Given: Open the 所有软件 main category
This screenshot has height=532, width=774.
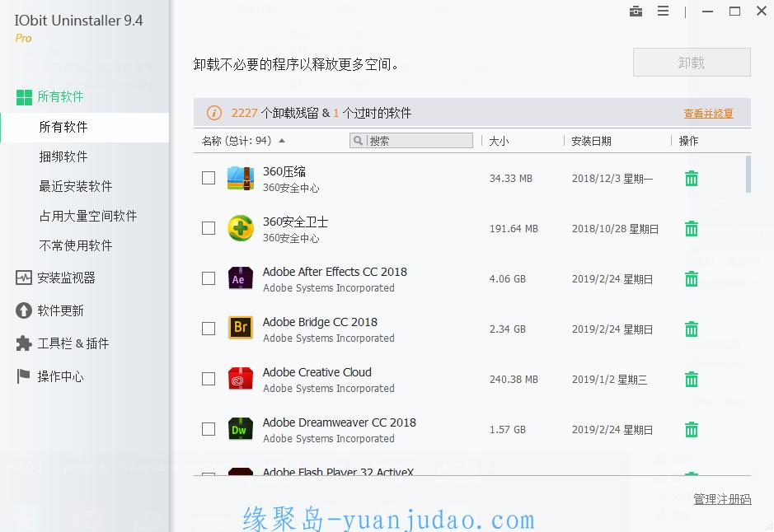Looking at the screenshot, I should coord(60,97).
